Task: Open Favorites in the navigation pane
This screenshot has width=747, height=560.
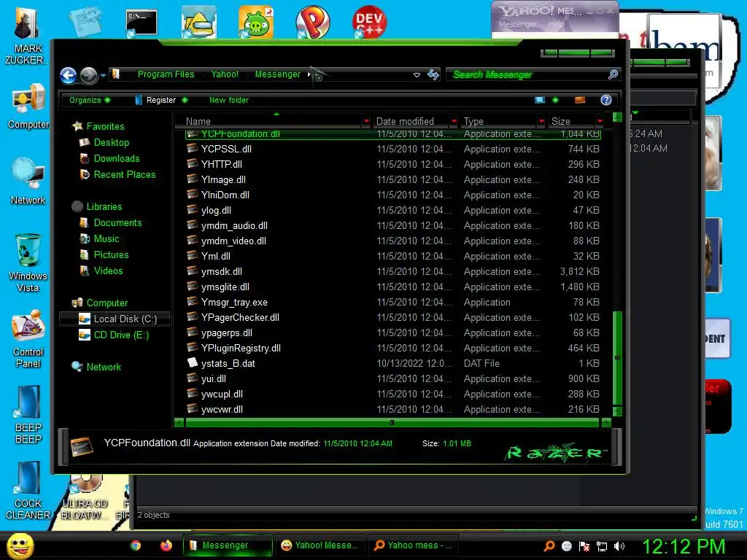Action: click(105, 126)
